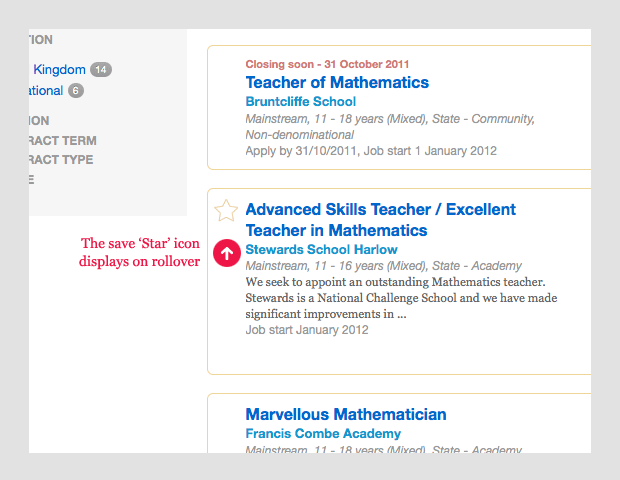
Task: Click the Stewards job description paragraph
Action: (400, 298)
